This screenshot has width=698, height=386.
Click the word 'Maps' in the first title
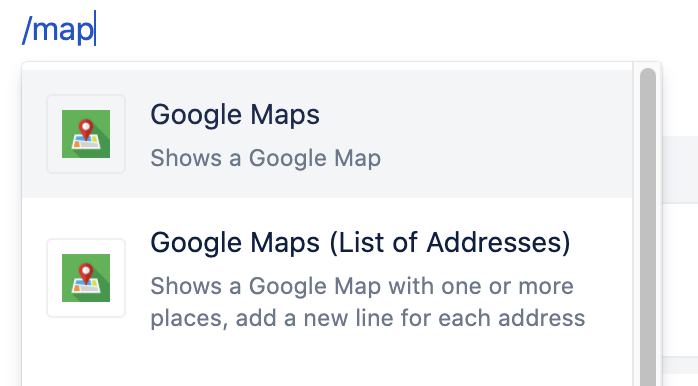[285, 115]
